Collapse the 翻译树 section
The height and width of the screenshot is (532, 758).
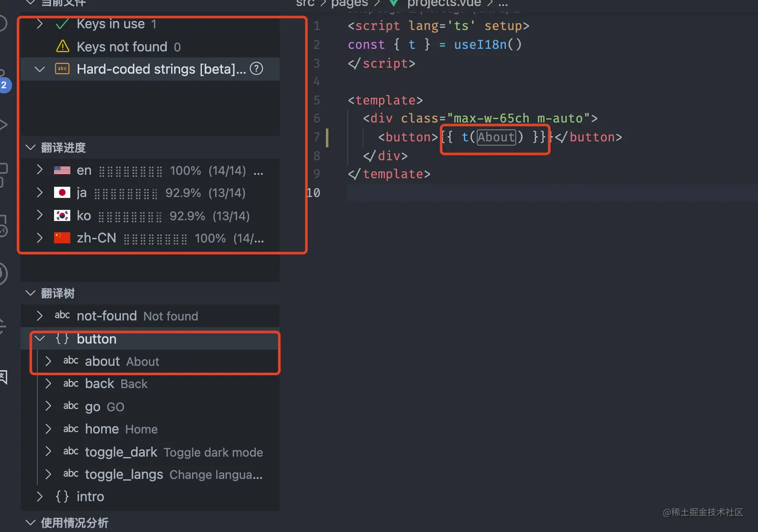[30, 293]
